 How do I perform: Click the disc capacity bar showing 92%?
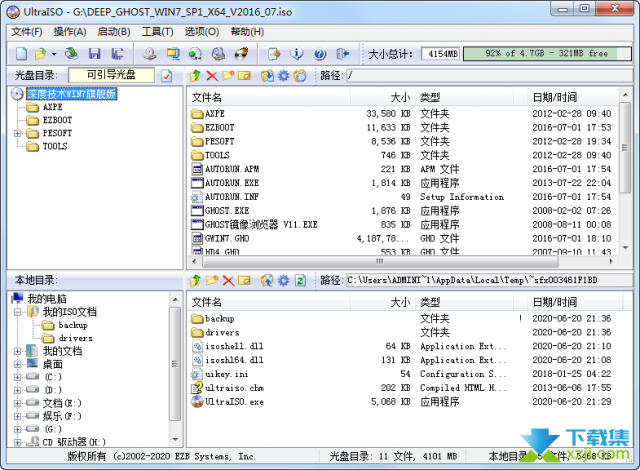coord(547,53)
